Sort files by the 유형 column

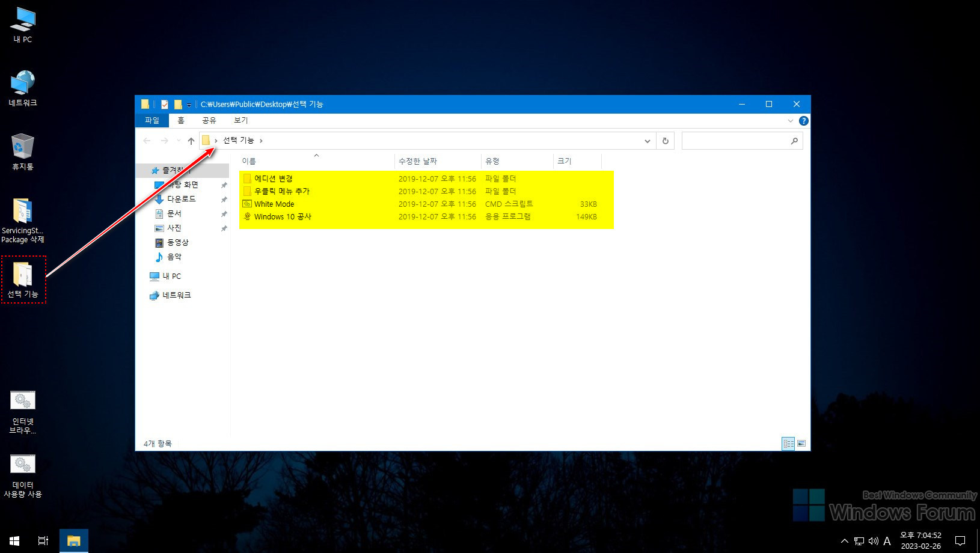517,161
